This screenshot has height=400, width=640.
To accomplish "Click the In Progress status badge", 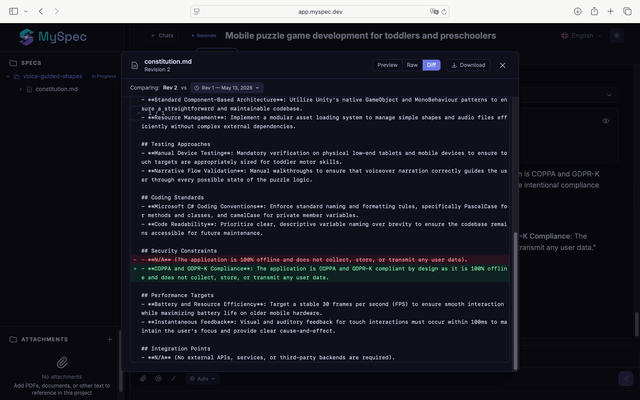I will click(104, 76).
